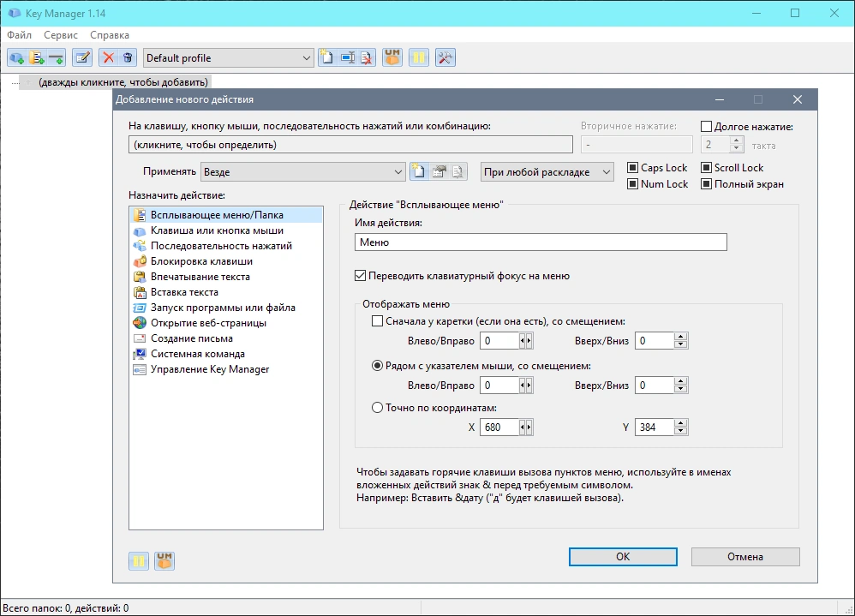855x616 pixels.
Task: Select Клавиша или кнопка мыши action
Action: pos(226,230)
